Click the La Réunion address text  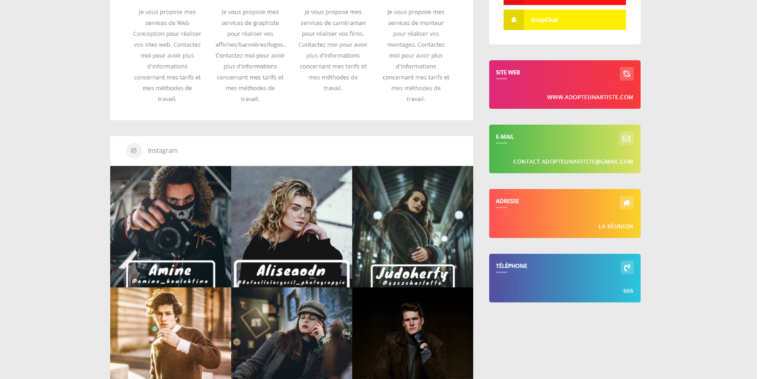pyautogui.click(x=615, y=226)
